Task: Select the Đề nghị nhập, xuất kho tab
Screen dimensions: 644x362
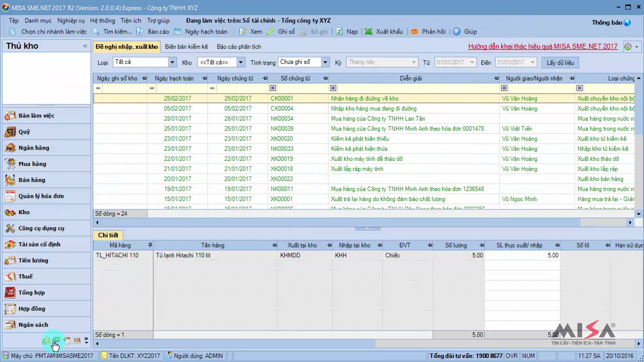Action: tap(127, 47)
